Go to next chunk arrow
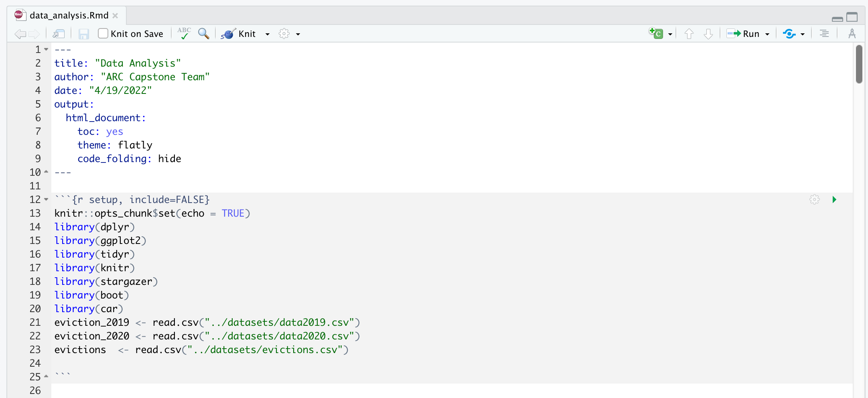Viewport: 868px width, 398px height. click(708, 34)
